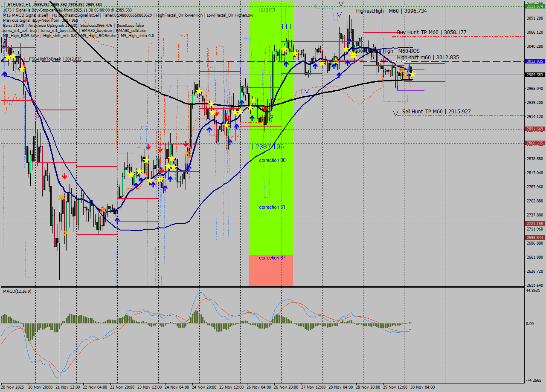Click the FSB-HighToBreak 3012.835 label

click(55, 59)
